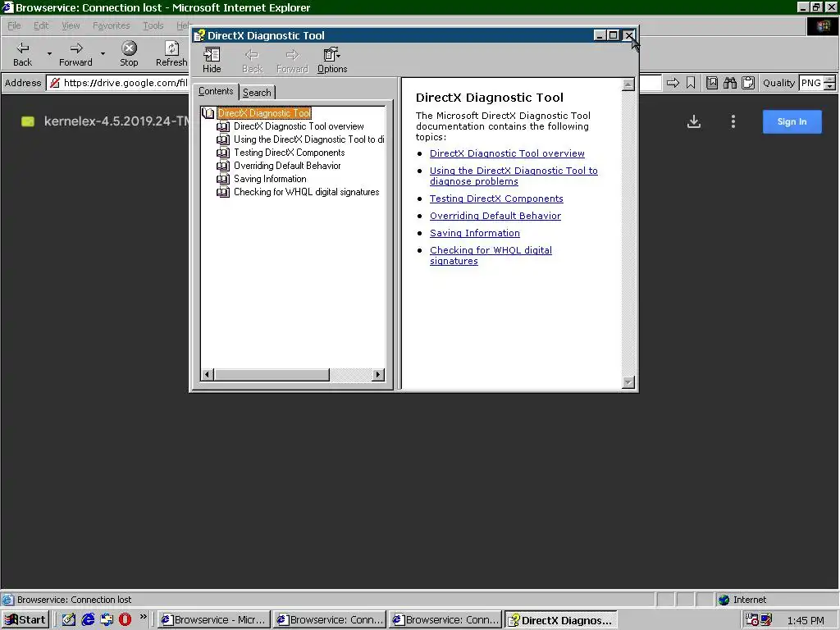
Task: Click the Google Drive download icon
Action: click(x=694, y=121)
